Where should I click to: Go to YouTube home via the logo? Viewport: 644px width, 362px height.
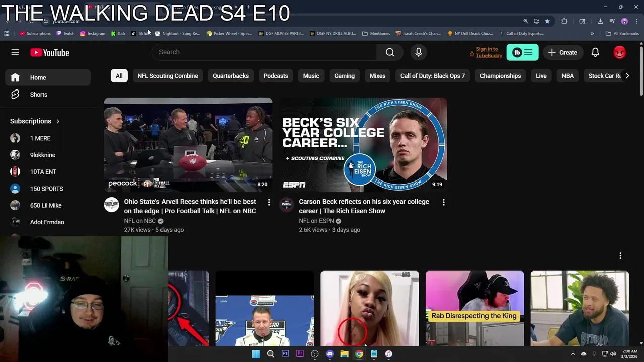[x=49, y=53]
